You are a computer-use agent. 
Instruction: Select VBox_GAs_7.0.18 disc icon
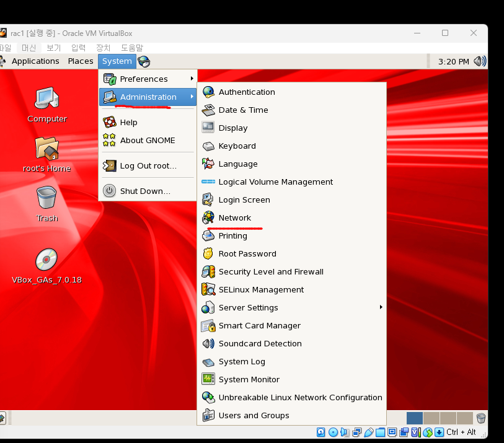tap(47, 266)
